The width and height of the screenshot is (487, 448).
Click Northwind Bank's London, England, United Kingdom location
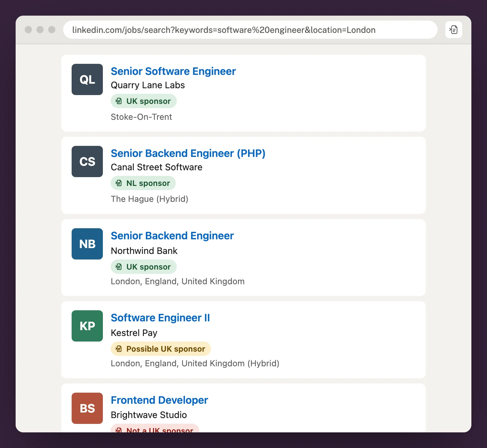tap(178, 281)
